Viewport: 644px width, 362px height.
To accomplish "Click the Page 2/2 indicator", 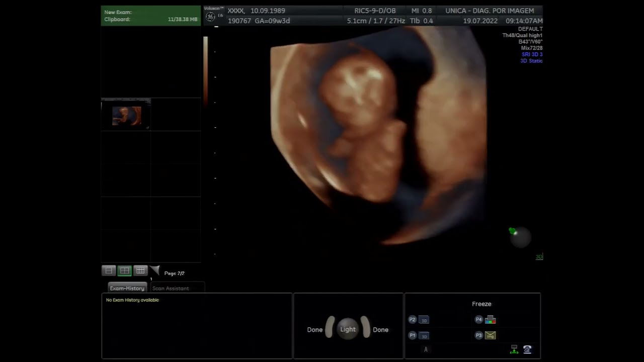I will point(174,274).
